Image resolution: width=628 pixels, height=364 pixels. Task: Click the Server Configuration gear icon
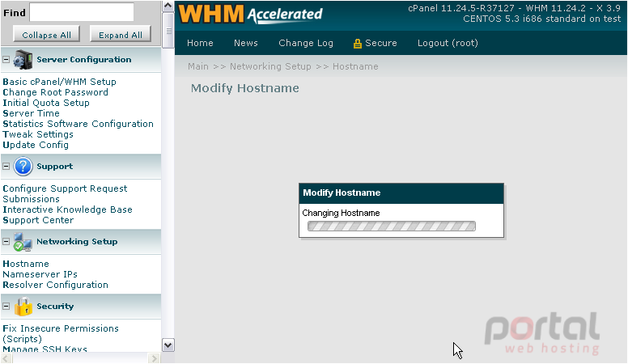[x=23, y=60]
